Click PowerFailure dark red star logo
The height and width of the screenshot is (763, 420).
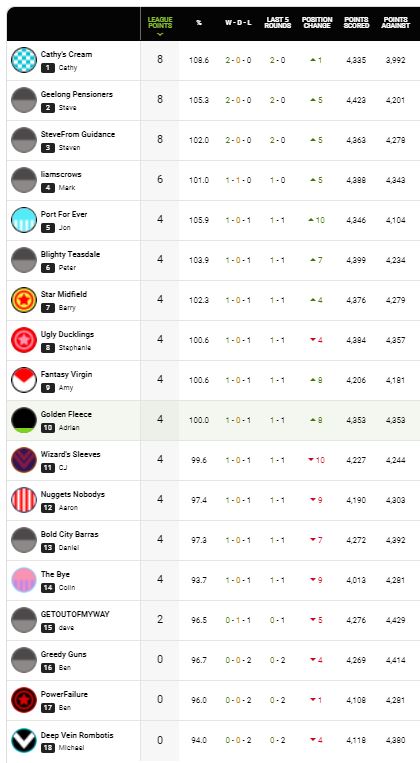24,700
